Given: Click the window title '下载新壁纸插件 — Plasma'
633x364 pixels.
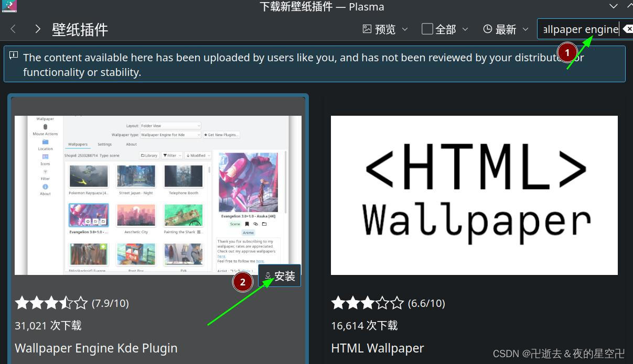Looking at the screenshot, I should pyautogui.click(x=322, y=7).
